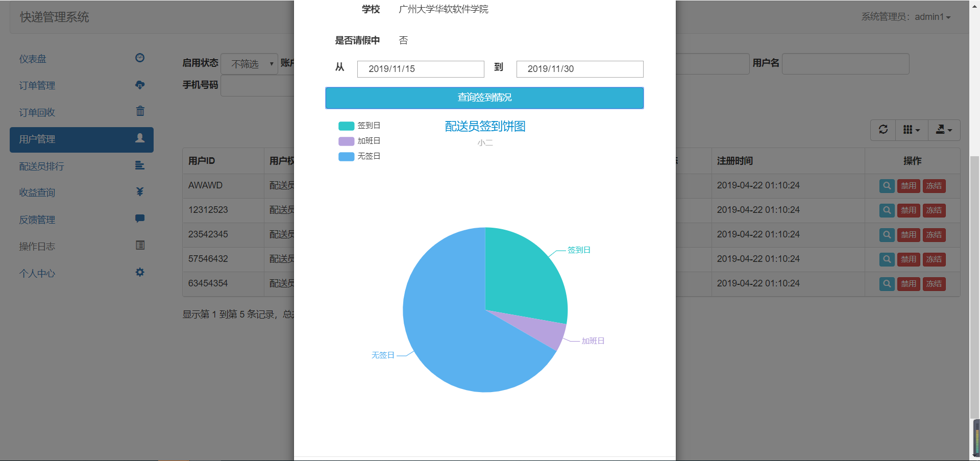
Task: Toggle 无签日 legend item in chart
Action: tap(359, 156)
